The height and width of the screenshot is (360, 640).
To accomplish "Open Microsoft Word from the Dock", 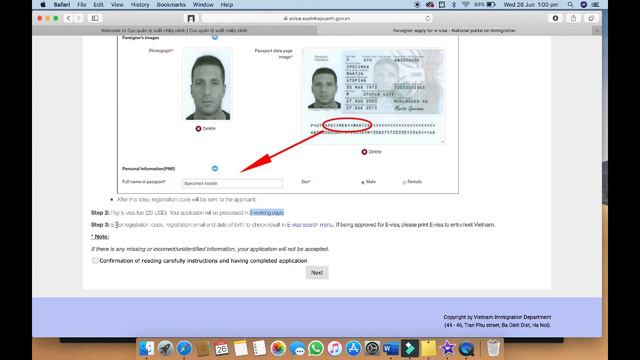I will click(391, 349).
